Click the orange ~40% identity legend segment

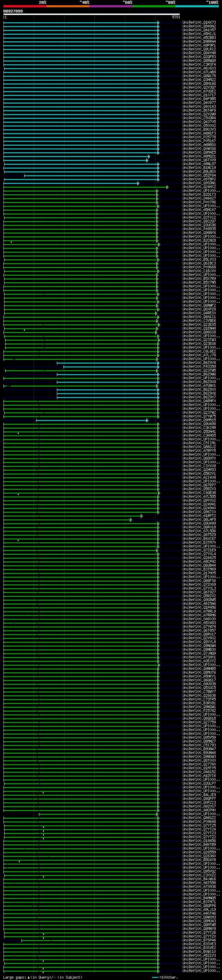pyautogui.click(x=68, y=6)
